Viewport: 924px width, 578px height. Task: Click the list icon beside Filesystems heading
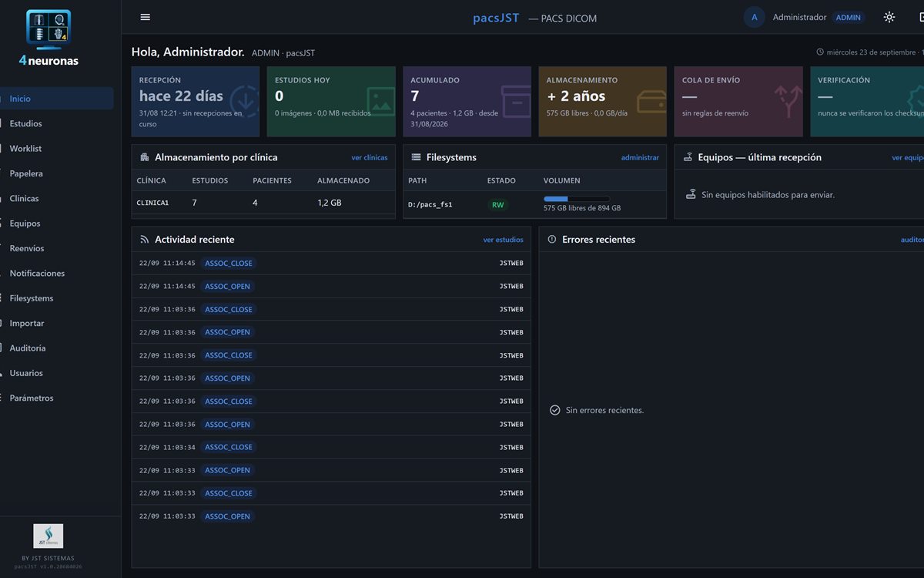pyautogui.click(x=416, y=157)
